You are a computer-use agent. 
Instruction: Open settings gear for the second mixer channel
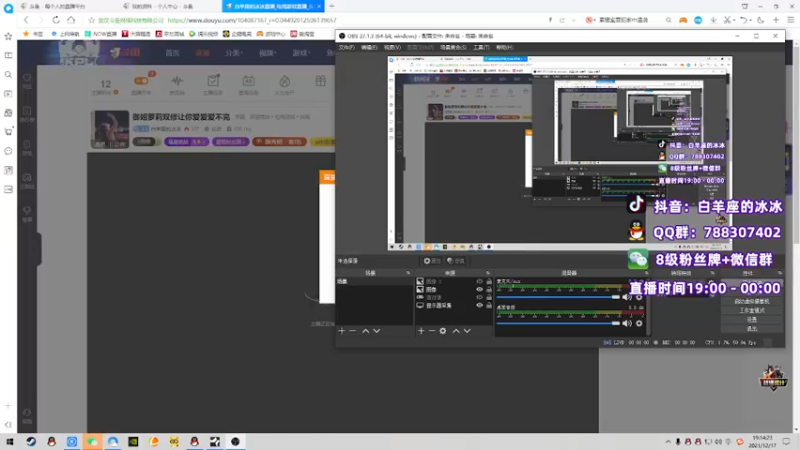tap(639, 323)
